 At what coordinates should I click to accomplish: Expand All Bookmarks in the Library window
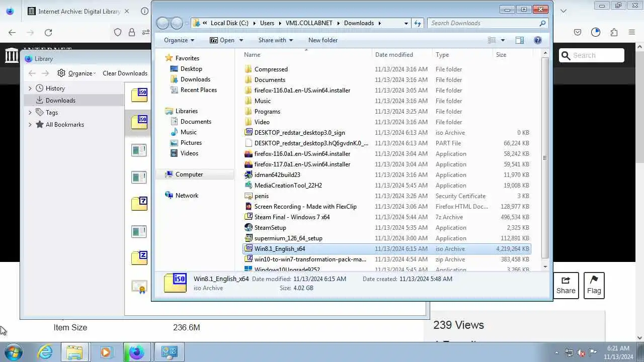pyautogui.click(x=30, y=125)
